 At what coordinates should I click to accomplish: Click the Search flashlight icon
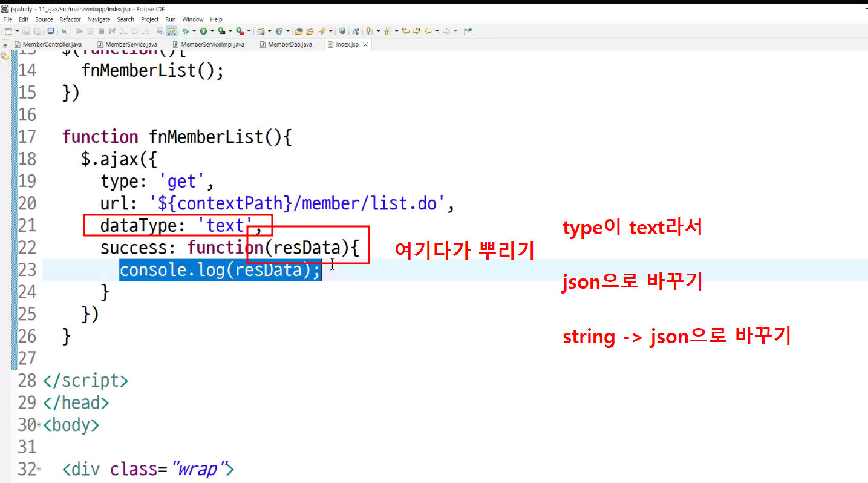[322, 31]
